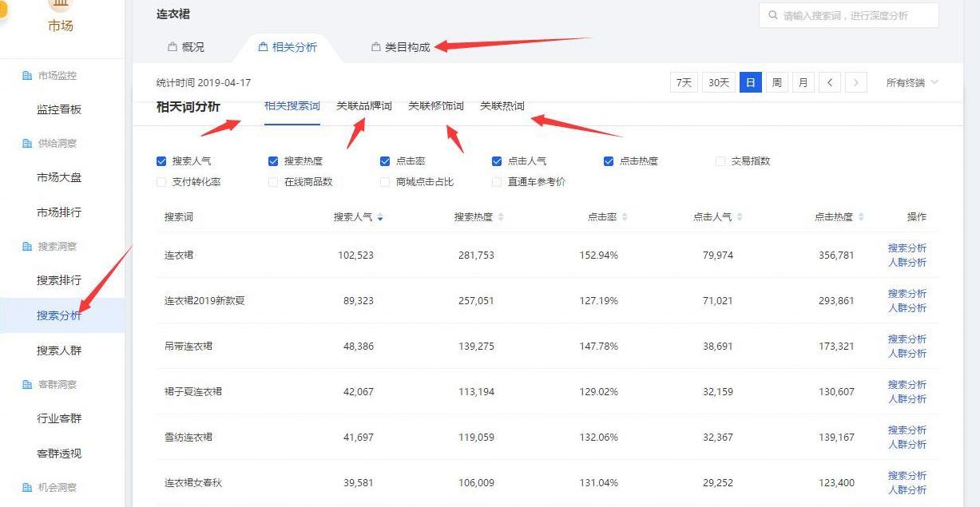The image size is (980, 507).
Task: Disable the 点击热度 checkbox
Action: (x=608, y=160)
